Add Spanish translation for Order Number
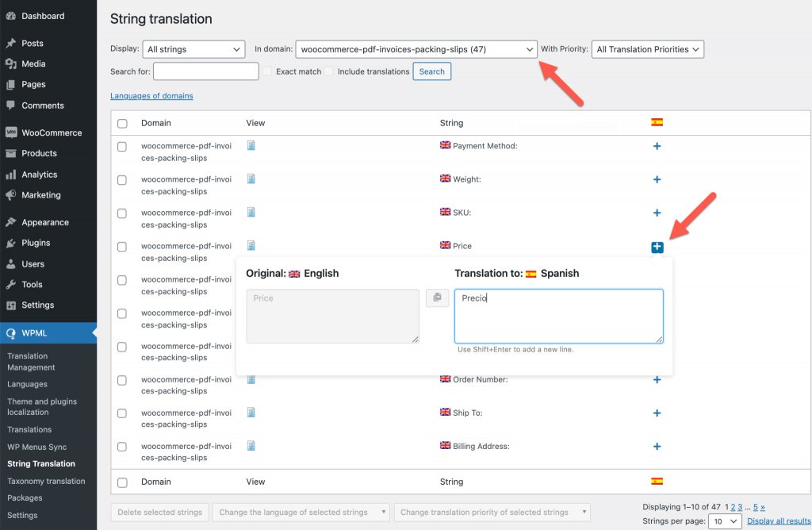 pos(657,380)
